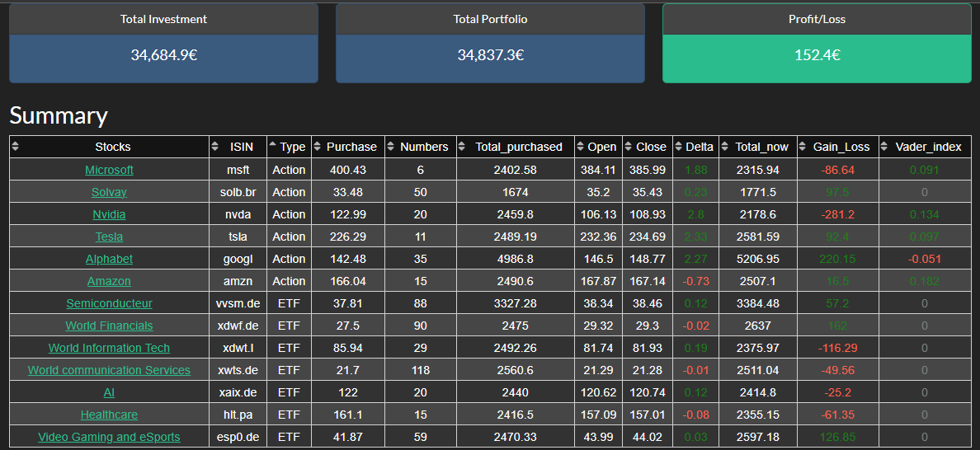Click the sort icon beside Type header

coord(272,146)
